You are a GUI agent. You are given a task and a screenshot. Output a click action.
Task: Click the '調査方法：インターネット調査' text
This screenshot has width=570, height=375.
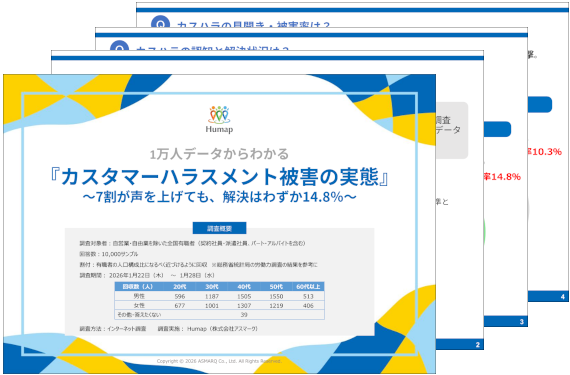click(x=113, y=329)
